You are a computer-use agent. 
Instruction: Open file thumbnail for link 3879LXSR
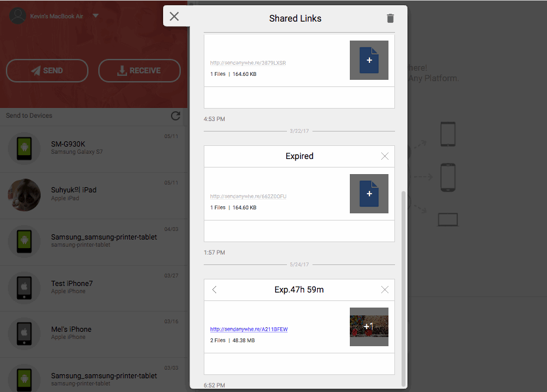(x=369, y=60)
